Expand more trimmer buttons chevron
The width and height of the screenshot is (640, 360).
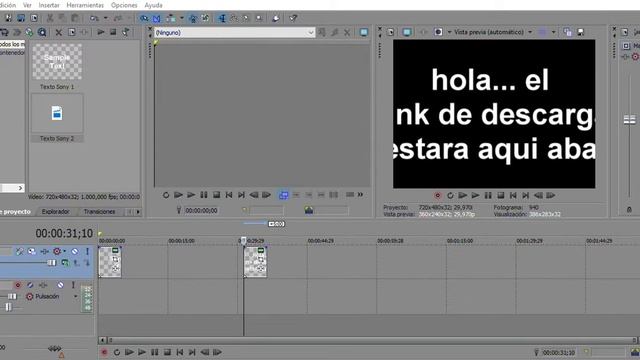point(360,195)
